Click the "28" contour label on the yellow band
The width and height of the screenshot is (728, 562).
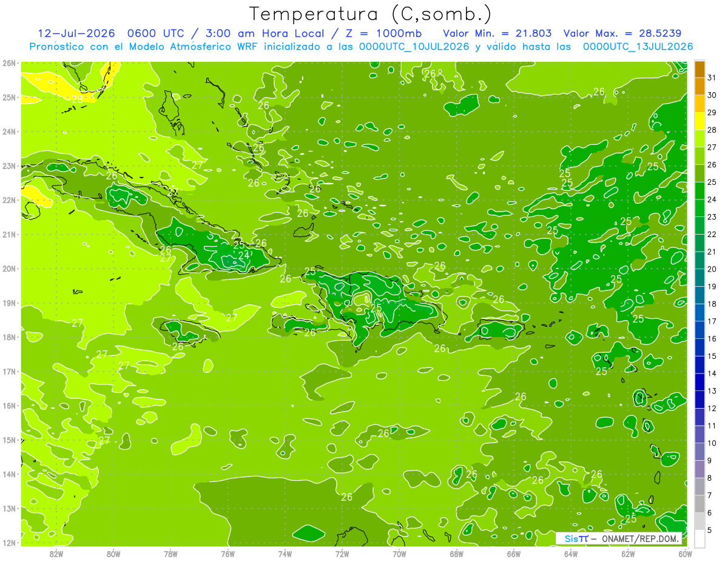coord(78,99)
